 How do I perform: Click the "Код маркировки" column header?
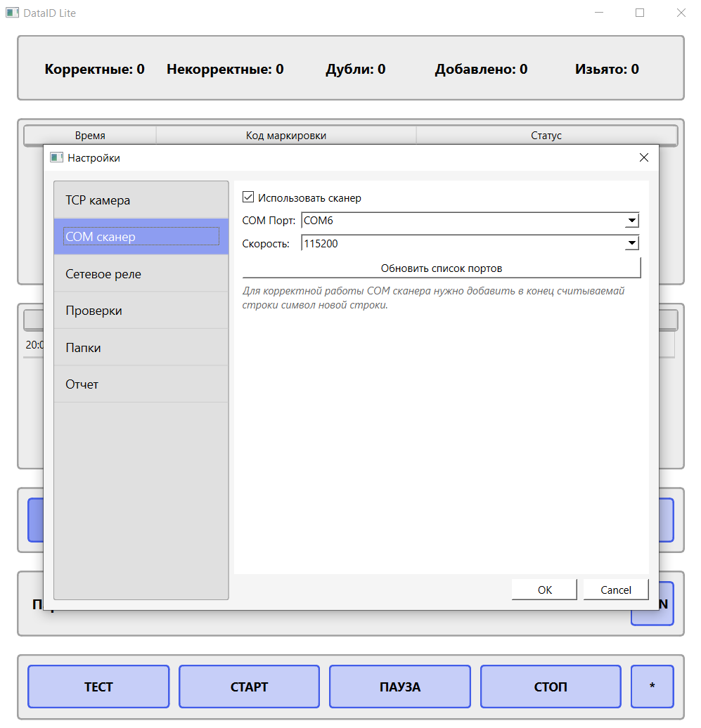(x=286, y=135)
